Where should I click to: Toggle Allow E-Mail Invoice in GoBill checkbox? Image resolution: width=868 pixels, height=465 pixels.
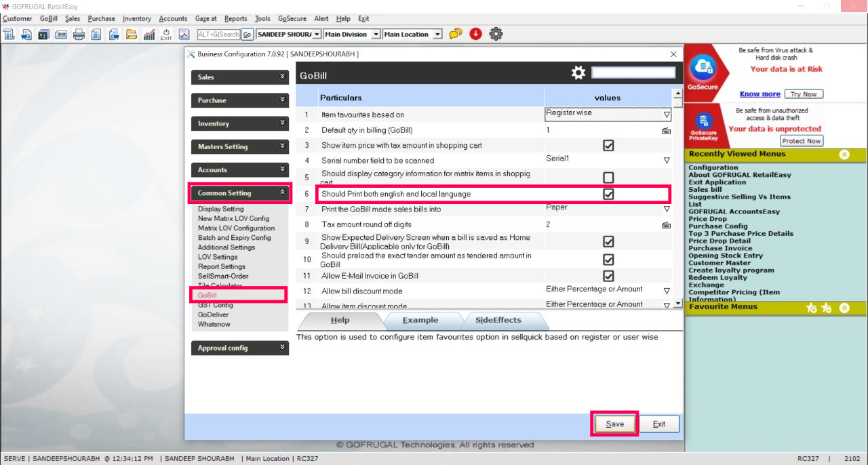(608, 276)
